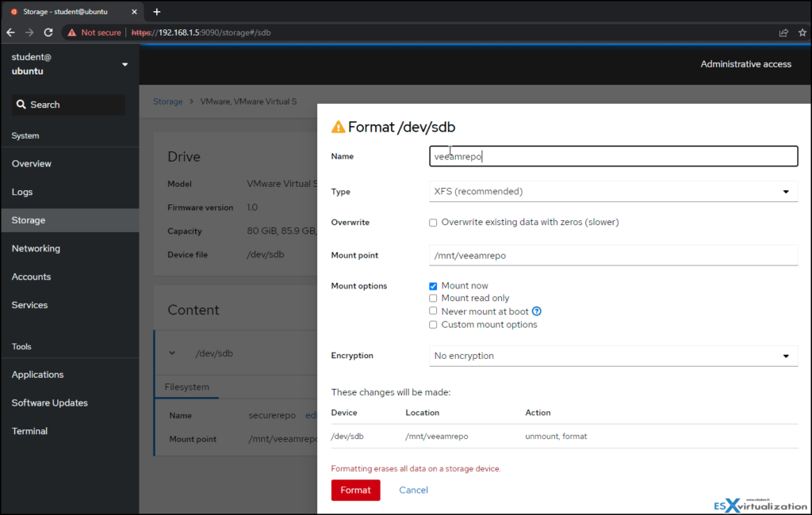Reload the Cockpit page

point(49,32)
